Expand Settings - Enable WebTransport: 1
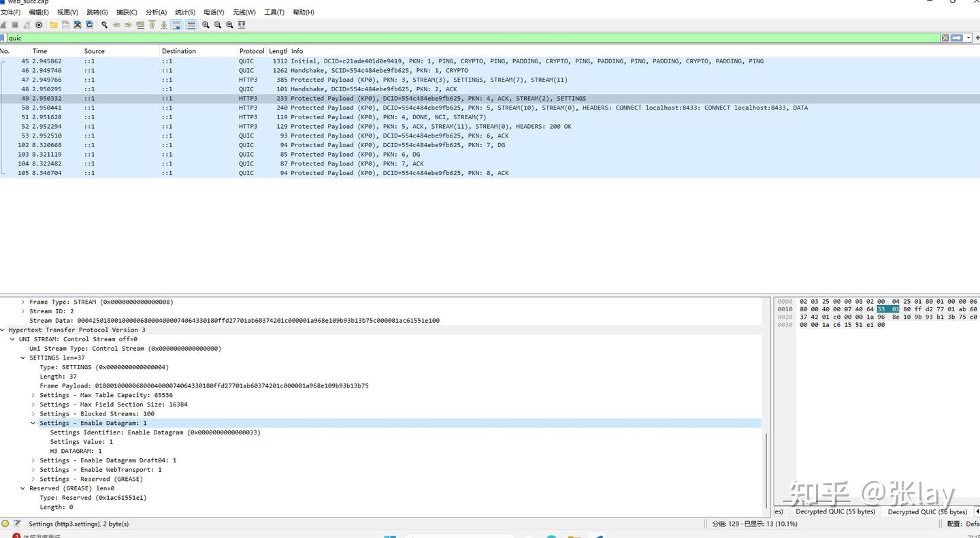 (x=33, y=470)
